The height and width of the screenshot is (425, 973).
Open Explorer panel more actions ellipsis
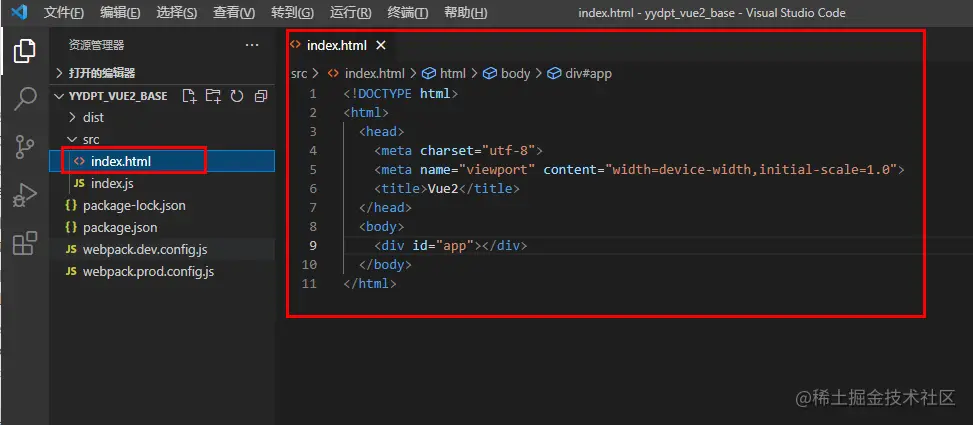251,45
